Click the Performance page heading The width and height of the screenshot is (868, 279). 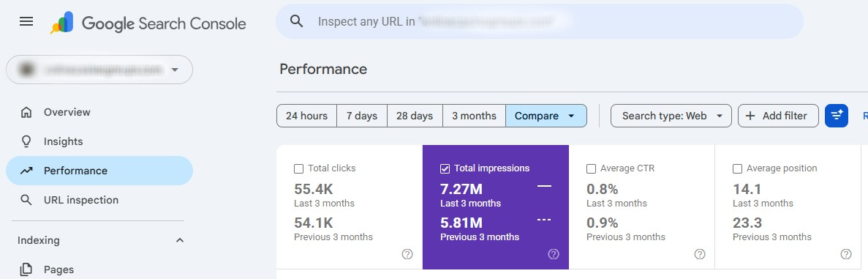[323, 70]
